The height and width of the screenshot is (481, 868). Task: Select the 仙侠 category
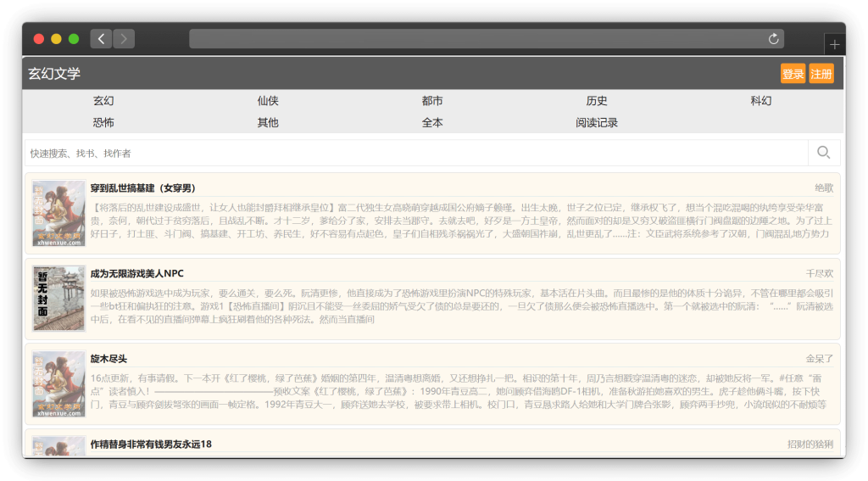point(268,101)
